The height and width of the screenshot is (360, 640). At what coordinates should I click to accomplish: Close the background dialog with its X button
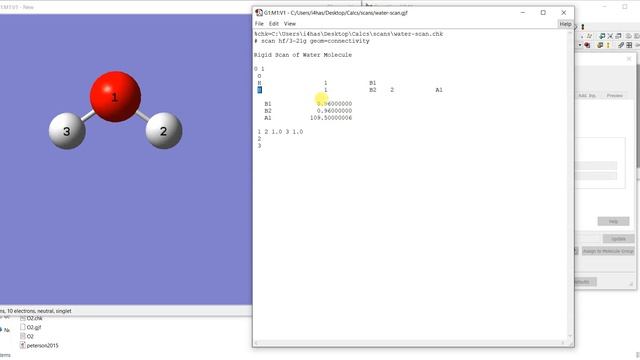tap(629, 59)
